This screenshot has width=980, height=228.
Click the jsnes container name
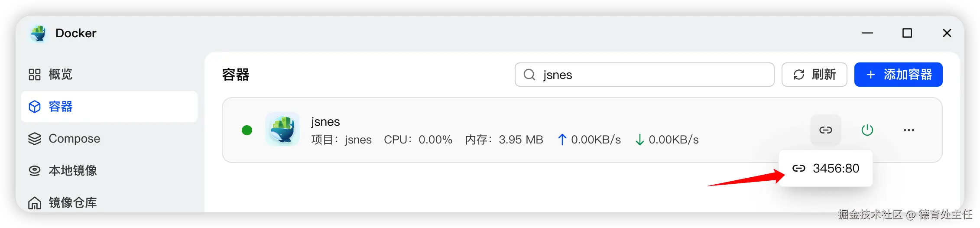point(325,122)
